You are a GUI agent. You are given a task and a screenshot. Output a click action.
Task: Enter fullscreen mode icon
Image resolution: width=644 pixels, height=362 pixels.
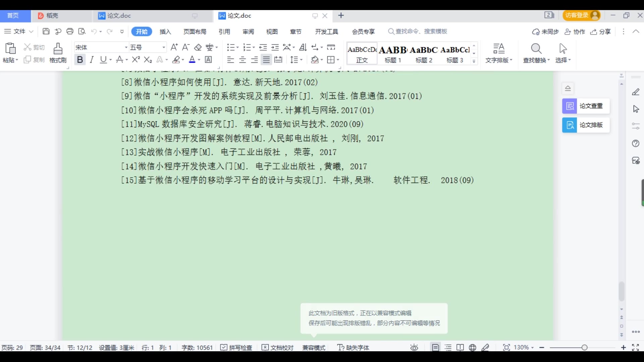click(x=635, y=348)
